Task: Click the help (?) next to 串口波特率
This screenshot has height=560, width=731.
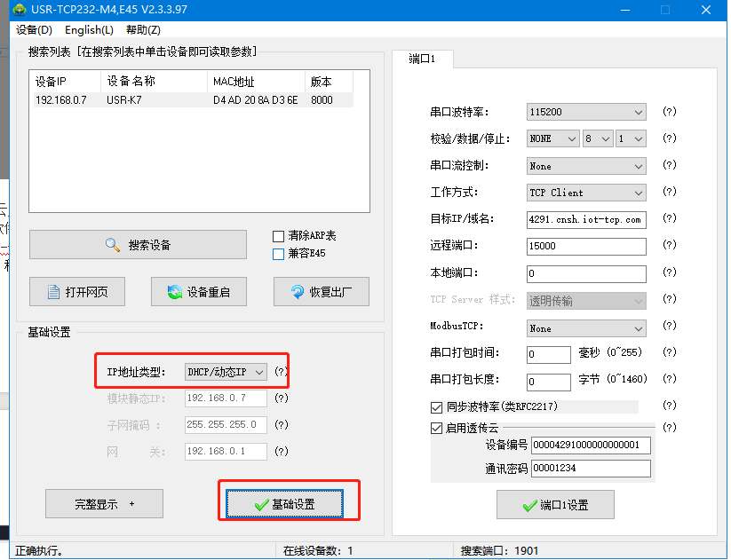Action: click(670, 113)
